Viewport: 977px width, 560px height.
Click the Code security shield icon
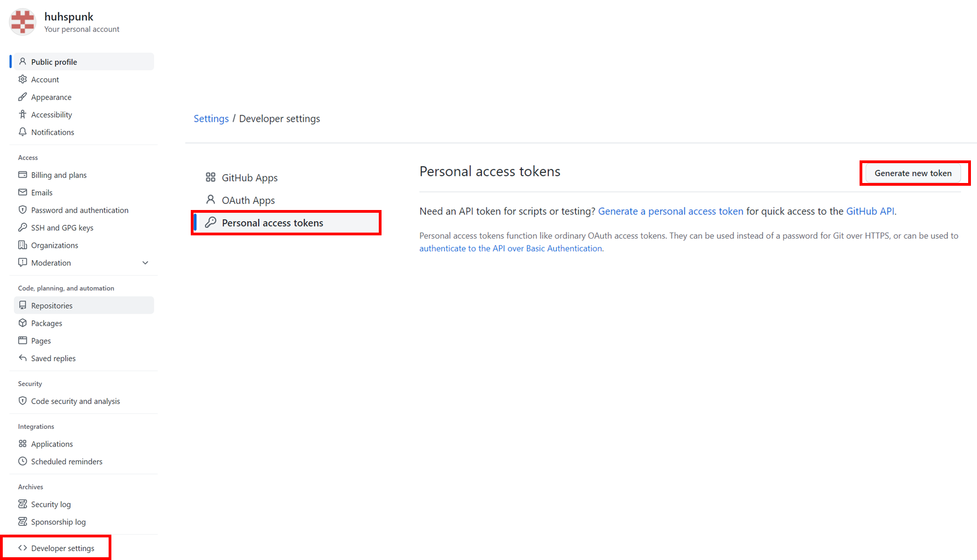[x=23, y=401]
